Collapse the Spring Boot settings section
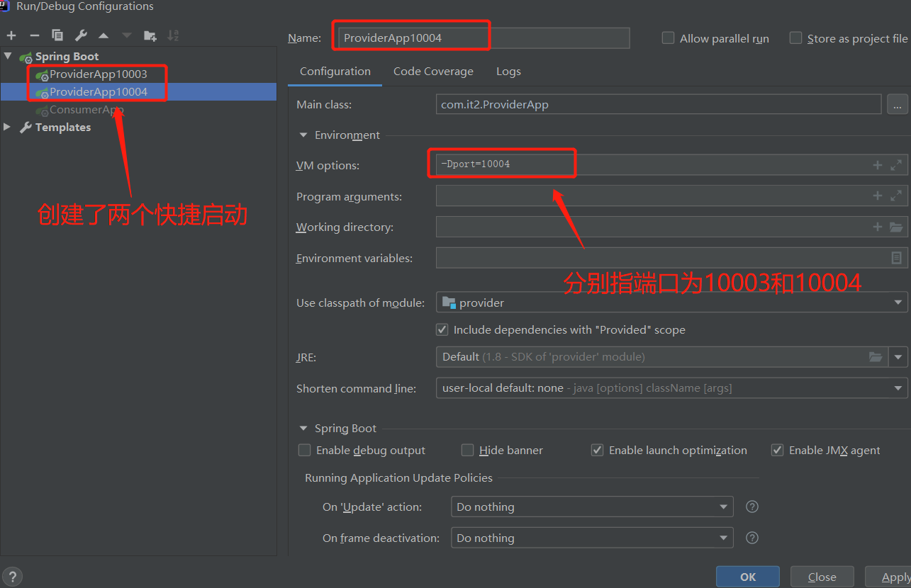Screen dimensions: 911x588 coord(303,428)
